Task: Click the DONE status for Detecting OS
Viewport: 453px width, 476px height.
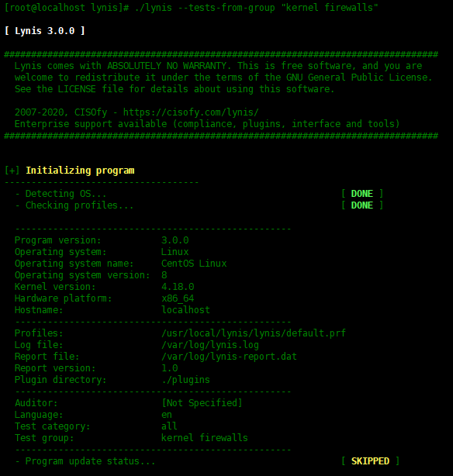Action: pyautogui.click(x=361, y=194)
